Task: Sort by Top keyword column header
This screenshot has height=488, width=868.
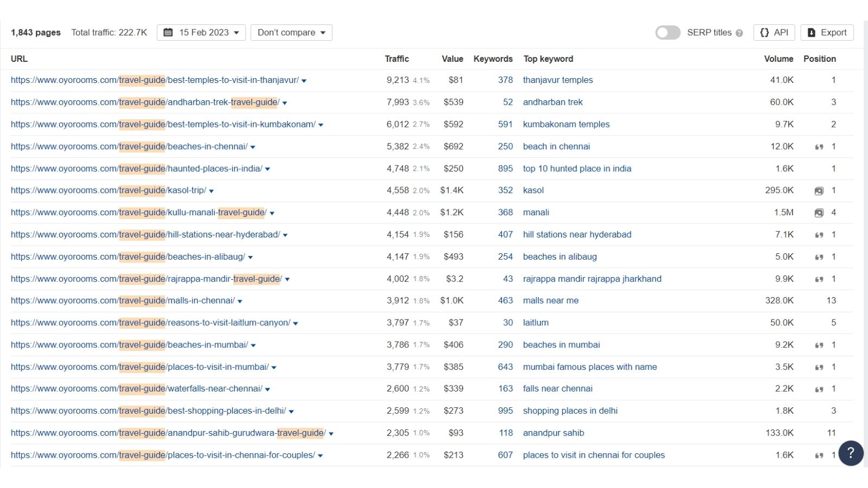Action: tap(548, 59)
